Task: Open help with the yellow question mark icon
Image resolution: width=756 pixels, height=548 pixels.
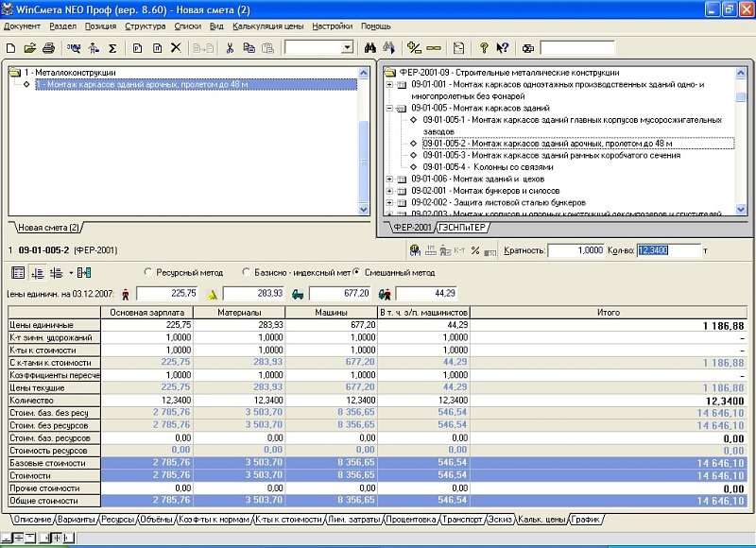Action: [x=484, y=48]
